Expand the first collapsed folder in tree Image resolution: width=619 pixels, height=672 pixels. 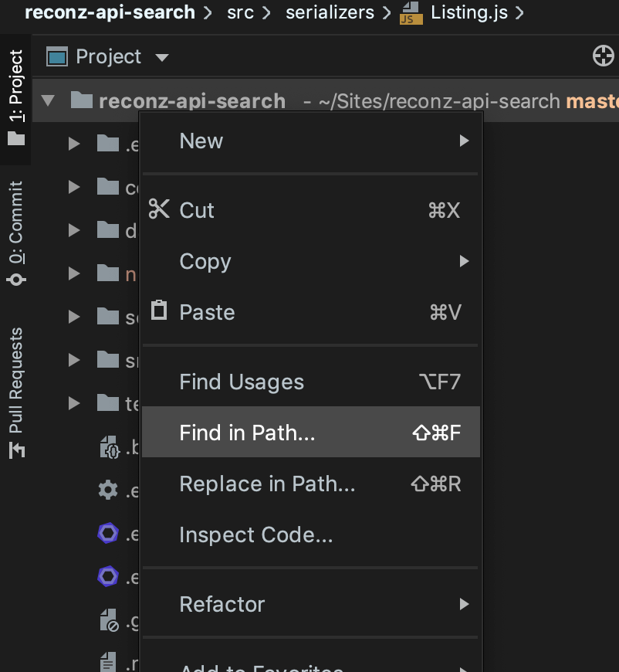tap(74, 143)
